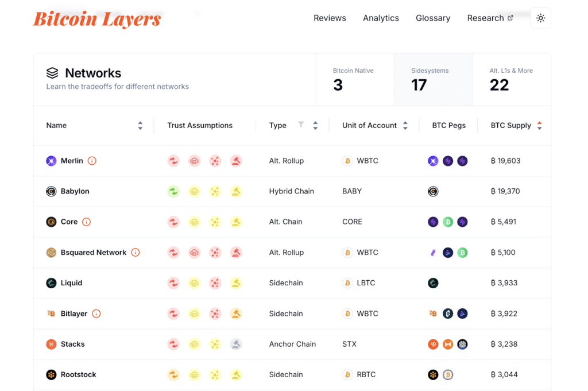This screenshot has height=391, width=588.
Task: Sort the table by Name
Action: [140, 125]
